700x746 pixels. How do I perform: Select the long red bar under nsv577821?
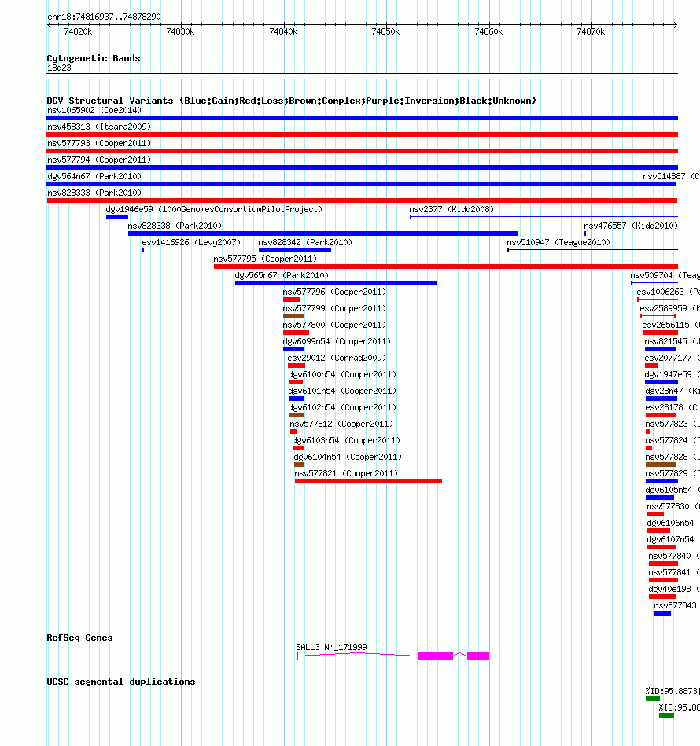tap(368, 481)
